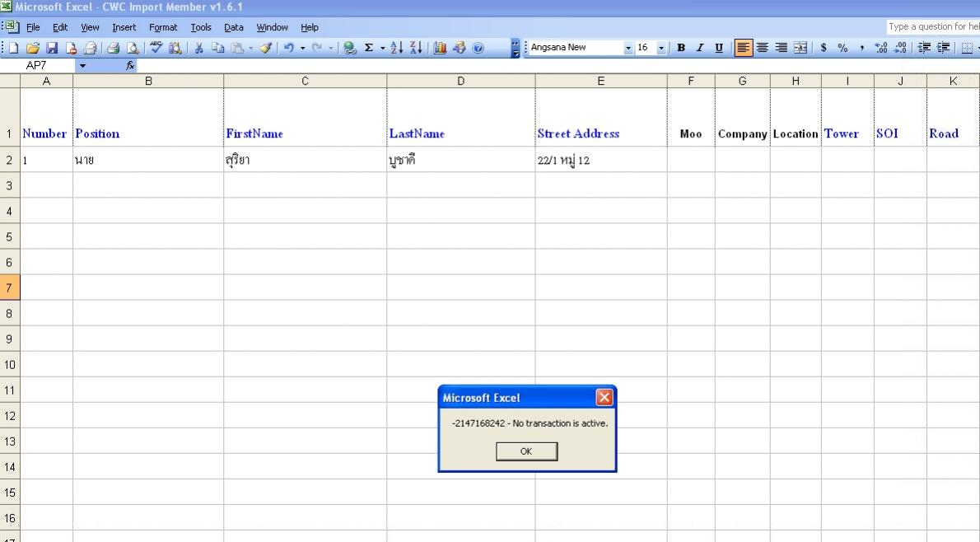
Task: Open the Edit menu
Action: coord(60,27)
